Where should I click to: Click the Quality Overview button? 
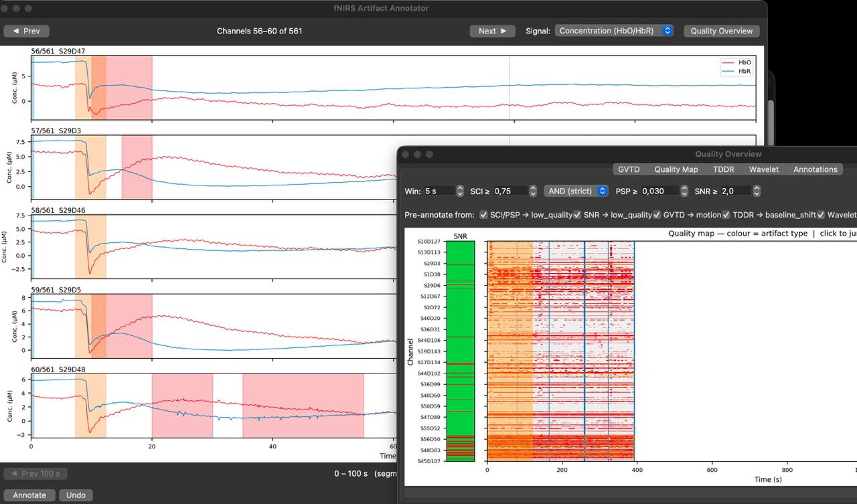pos(721,31)
